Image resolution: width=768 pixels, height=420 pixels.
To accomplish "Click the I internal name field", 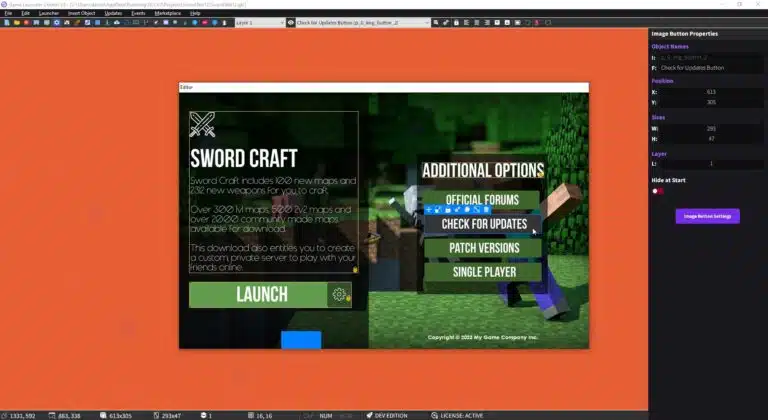I will coord(710,57).
